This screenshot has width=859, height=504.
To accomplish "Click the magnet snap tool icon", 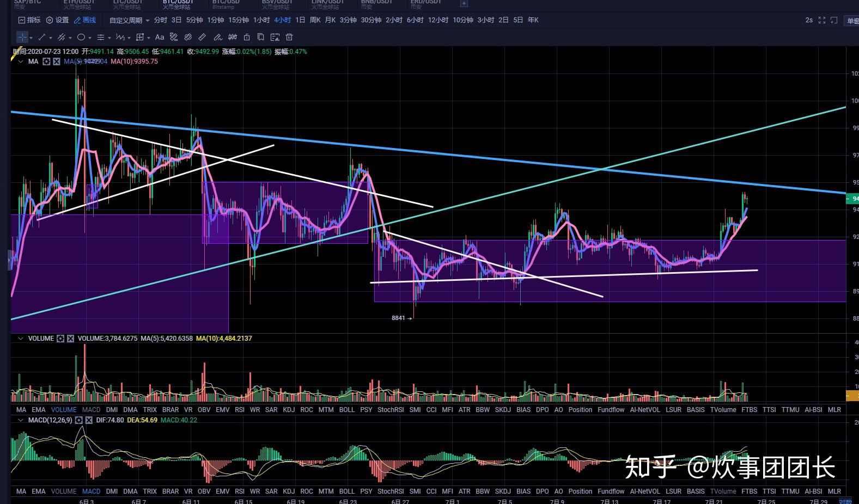I will [x=174, y=37].
